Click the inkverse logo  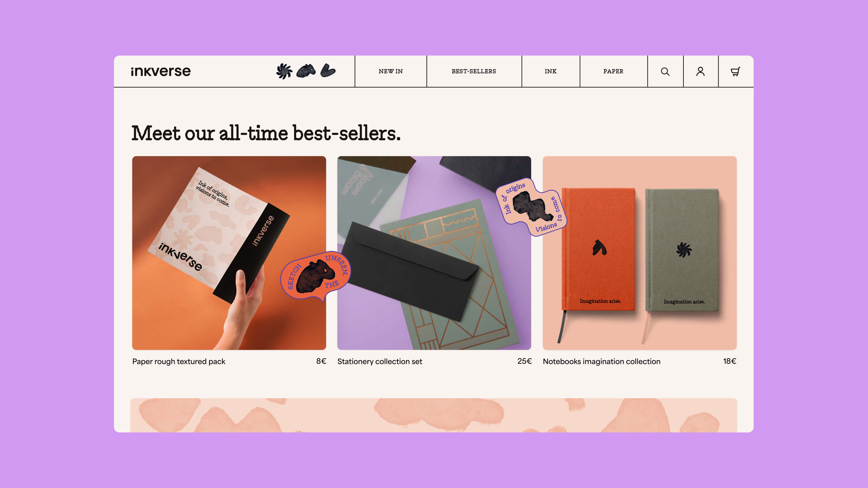click(x=161, y=71)
